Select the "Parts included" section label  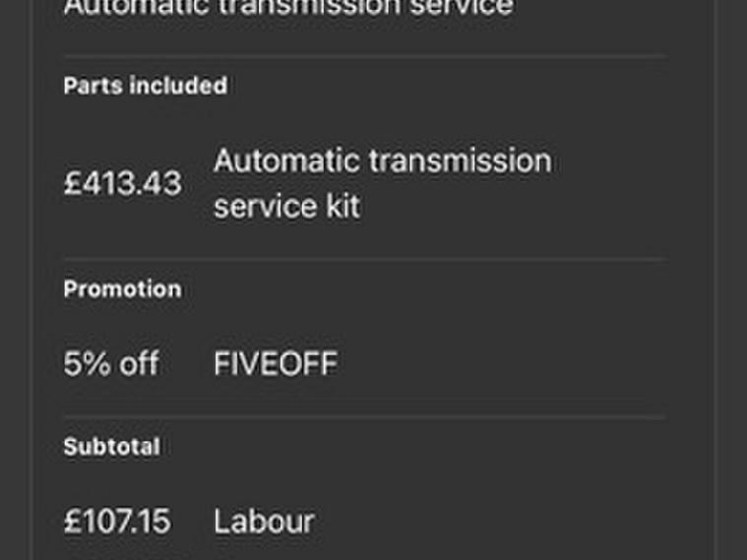pyautogui.click(x=145, y=86)
